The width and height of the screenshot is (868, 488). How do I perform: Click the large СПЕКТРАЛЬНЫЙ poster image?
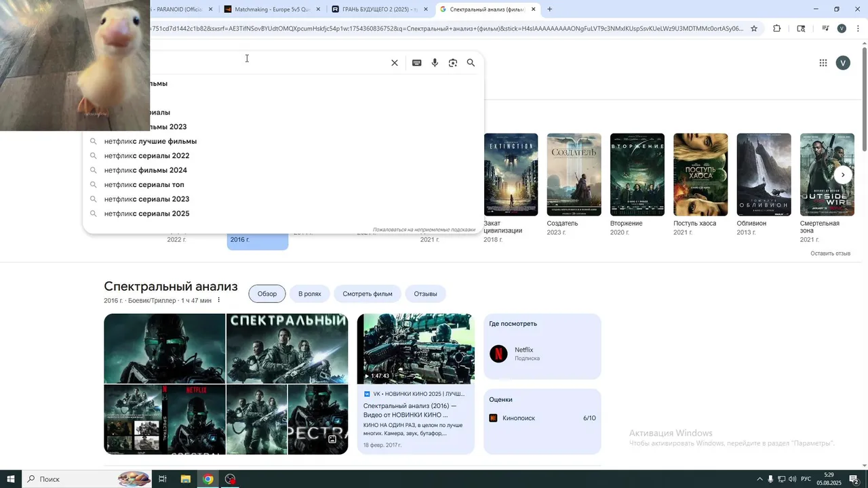coord(287,348)
